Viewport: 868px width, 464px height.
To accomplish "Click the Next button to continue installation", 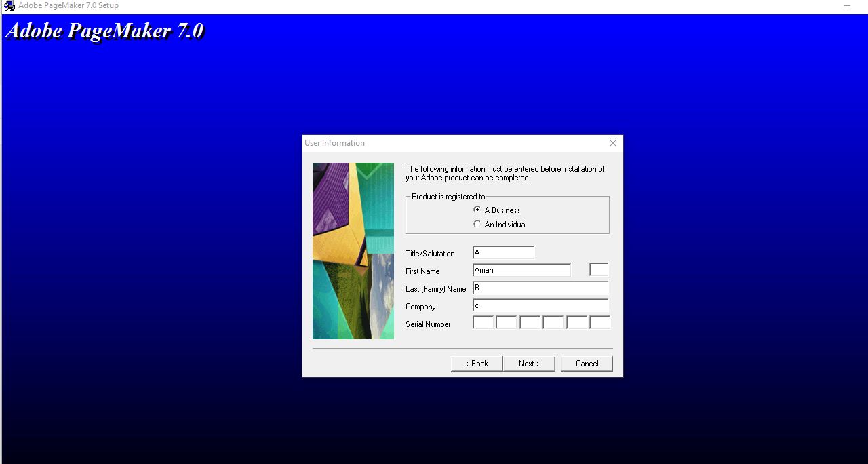I will 529,363.
